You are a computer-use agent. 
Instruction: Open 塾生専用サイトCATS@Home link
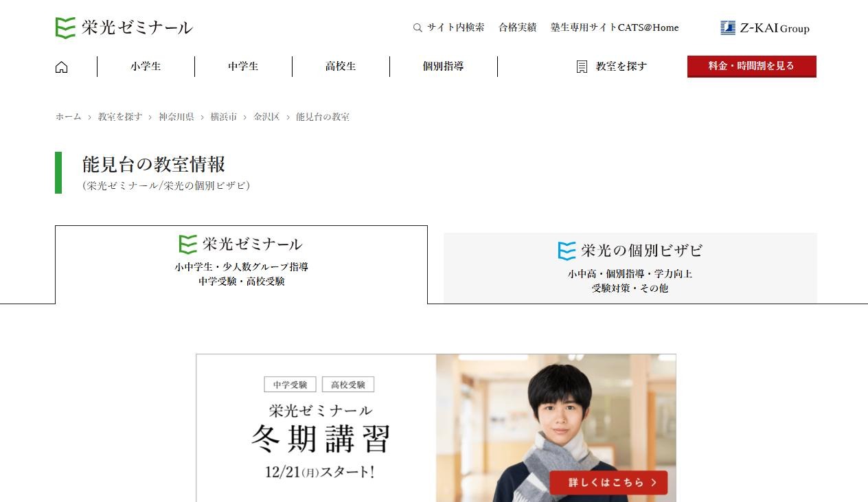click(615, 27)
